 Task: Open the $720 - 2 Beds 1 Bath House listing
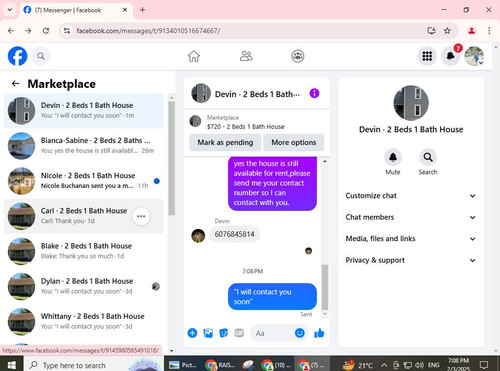(245, 127)
